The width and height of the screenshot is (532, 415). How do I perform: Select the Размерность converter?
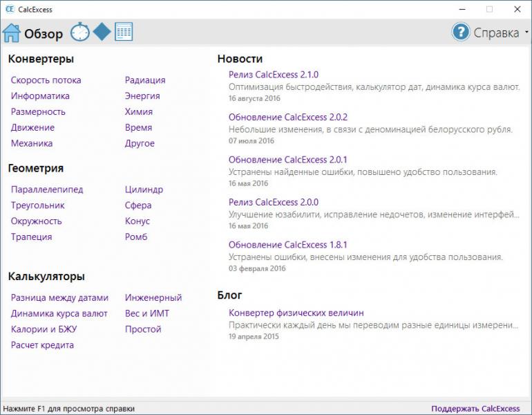pyautogui.click(x=38, y=112)
